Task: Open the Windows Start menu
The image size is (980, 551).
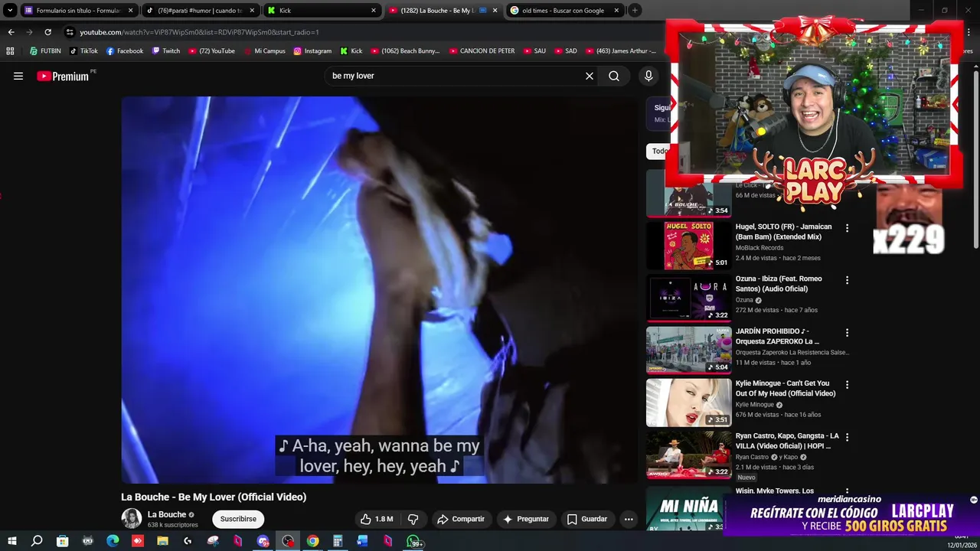Action: [11, 541]
